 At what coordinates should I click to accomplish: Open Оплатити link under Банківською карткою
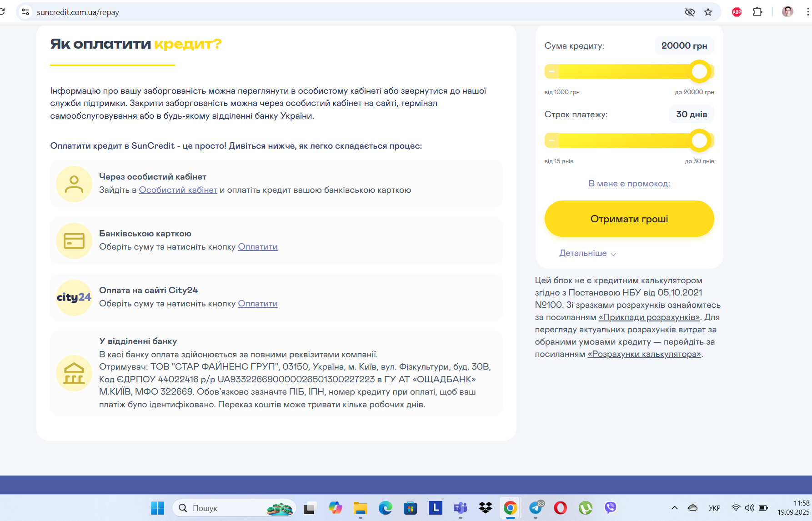point(258,247)
